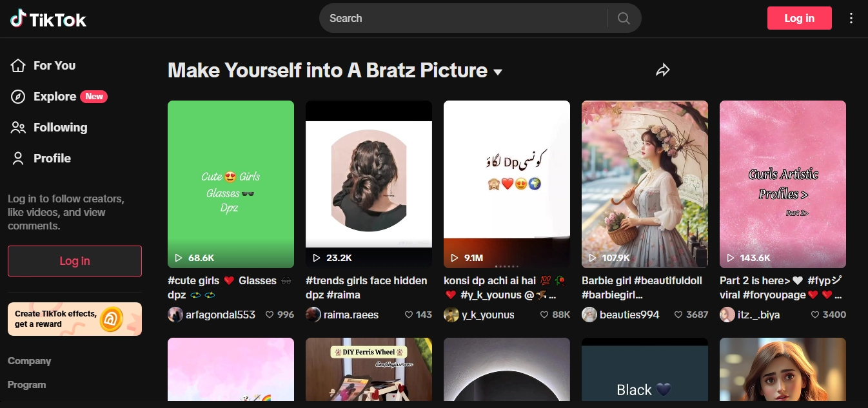
Task: Open the three-dot more options menu
Action: 851,18
